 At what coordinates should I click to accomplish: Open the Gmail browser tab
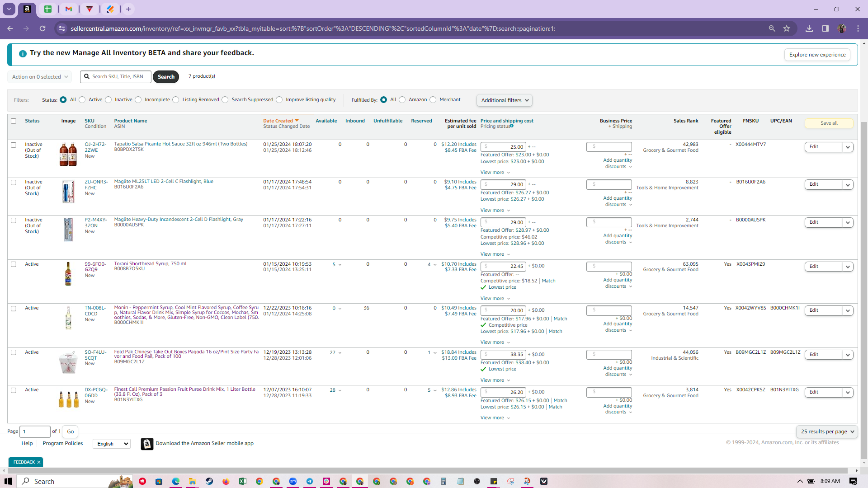click(69, 9)
